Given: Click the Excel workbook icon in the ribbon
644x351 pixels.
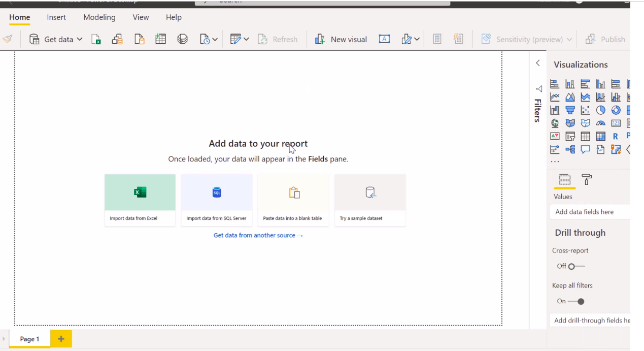Looking at the screenshot, I should [96, 39].
